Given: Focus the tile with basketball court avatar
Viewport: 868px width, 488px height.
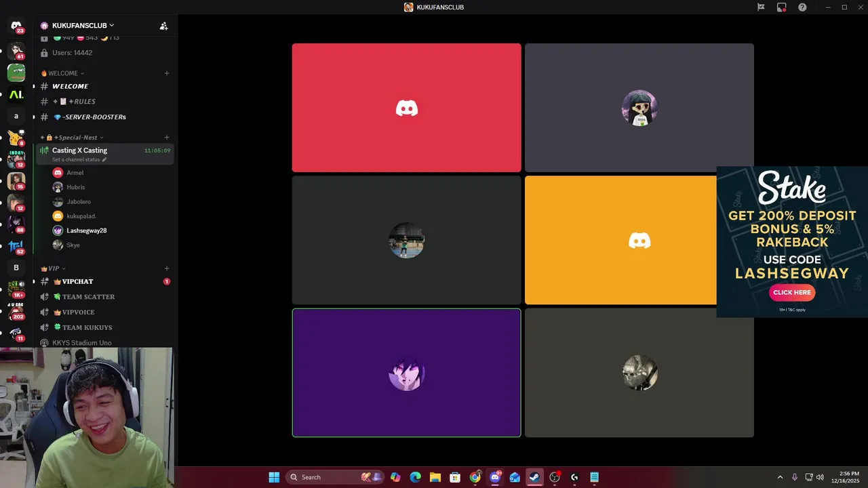Looking at the screenshot, I should 407,240.
